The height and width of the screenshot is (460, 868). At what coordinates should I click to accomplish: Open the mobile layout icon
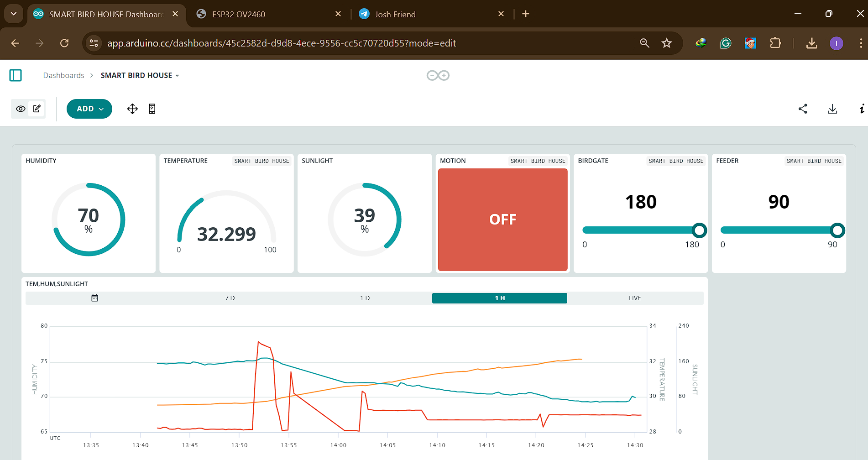[152, 109]
